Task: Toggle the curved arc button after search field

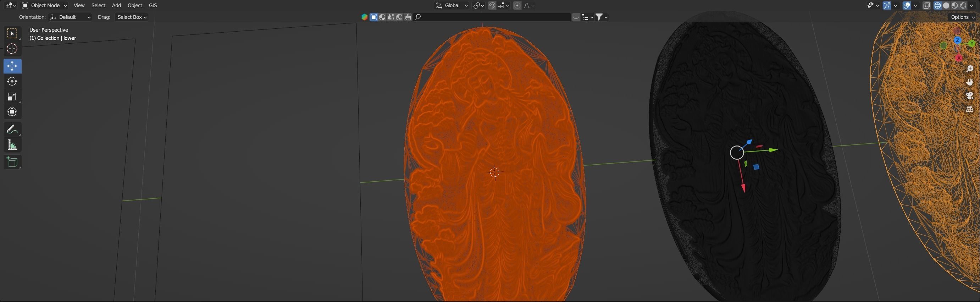Action: click(x=576, y=17)
